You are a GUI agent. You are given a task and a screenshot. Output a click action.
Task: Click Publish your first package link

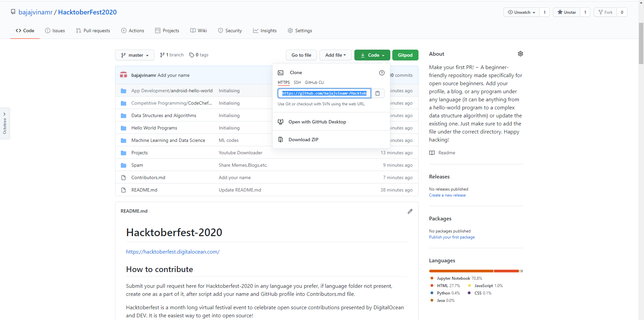pyautogui.click(x=452, y=237)
